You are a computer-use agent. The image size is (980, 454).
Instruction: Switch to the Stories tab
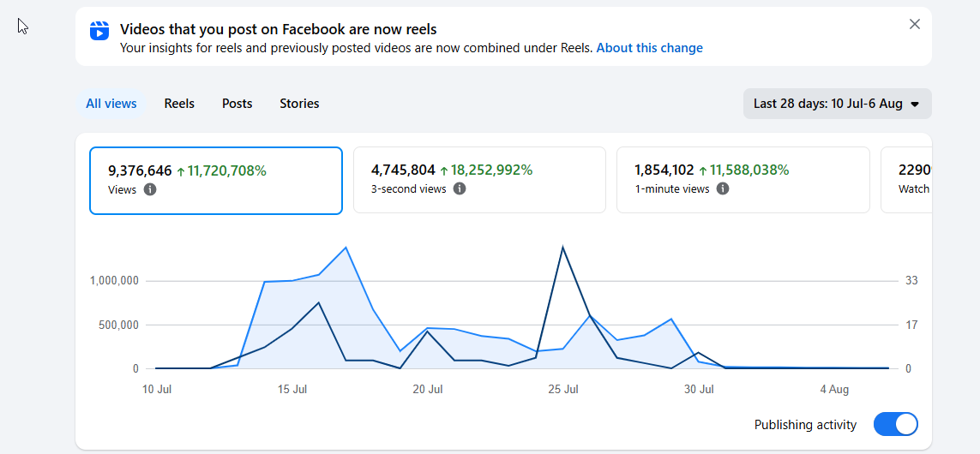pos(299,104)
